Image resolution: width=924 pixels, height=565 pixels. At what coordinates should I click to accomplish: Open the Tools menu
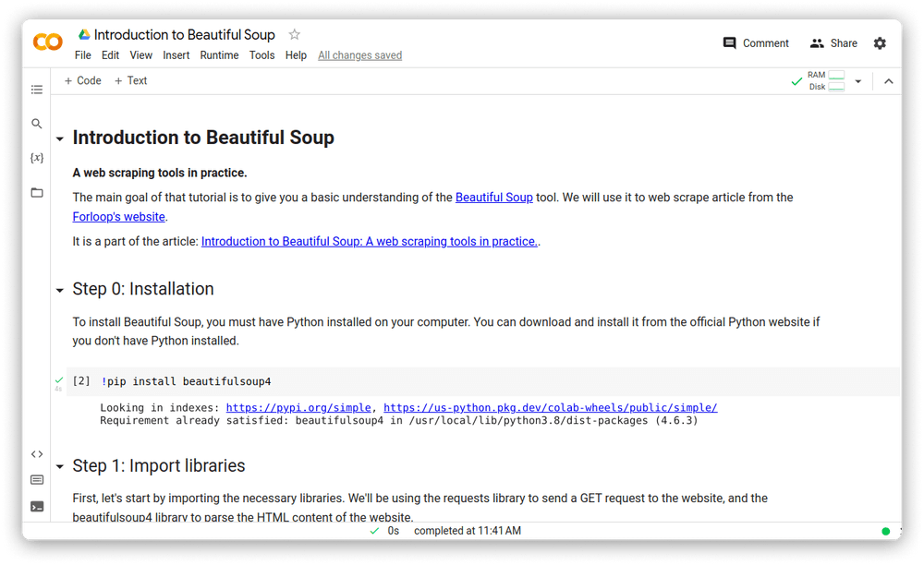point(261,54)
